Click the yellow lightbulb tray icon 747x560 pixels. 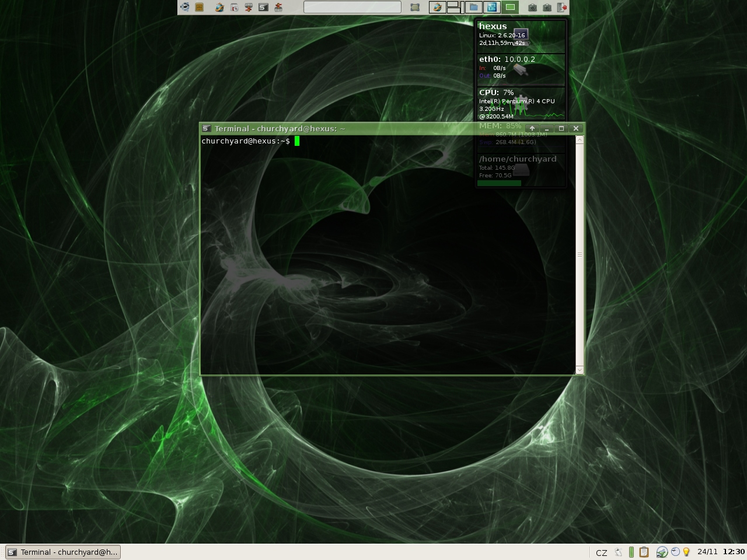687,552
